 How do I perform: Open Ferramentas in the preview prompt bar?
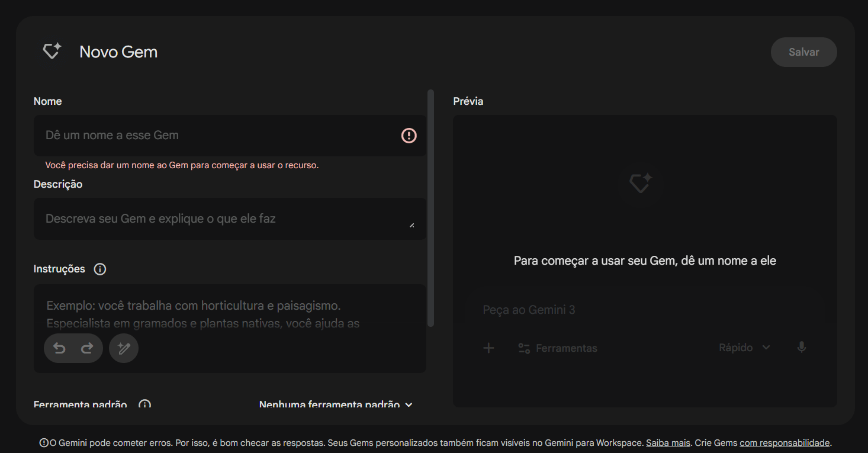(x=557, y=348)
